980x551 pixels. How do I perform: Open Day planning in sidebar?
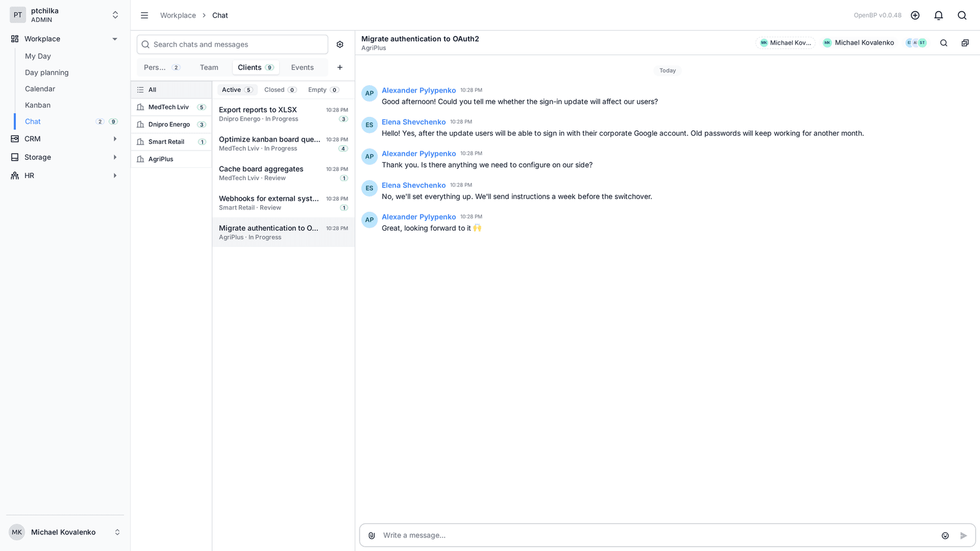pos(47,72)
